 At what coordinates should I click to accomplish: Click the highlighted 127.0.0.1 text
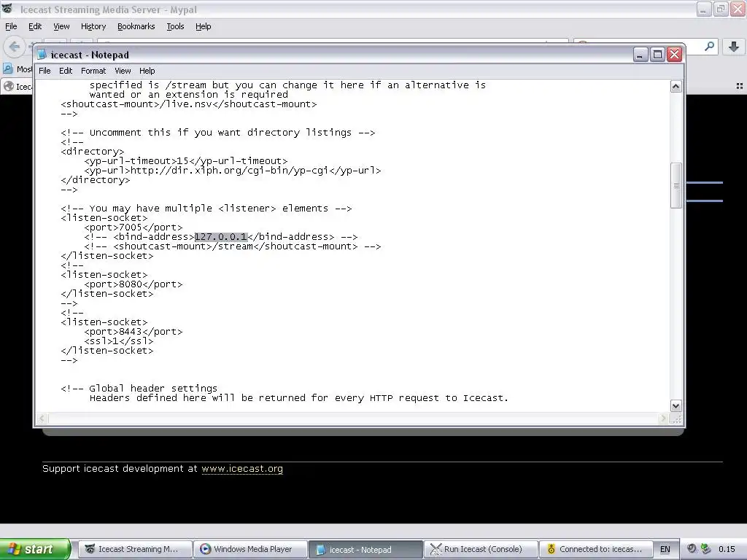221,237
